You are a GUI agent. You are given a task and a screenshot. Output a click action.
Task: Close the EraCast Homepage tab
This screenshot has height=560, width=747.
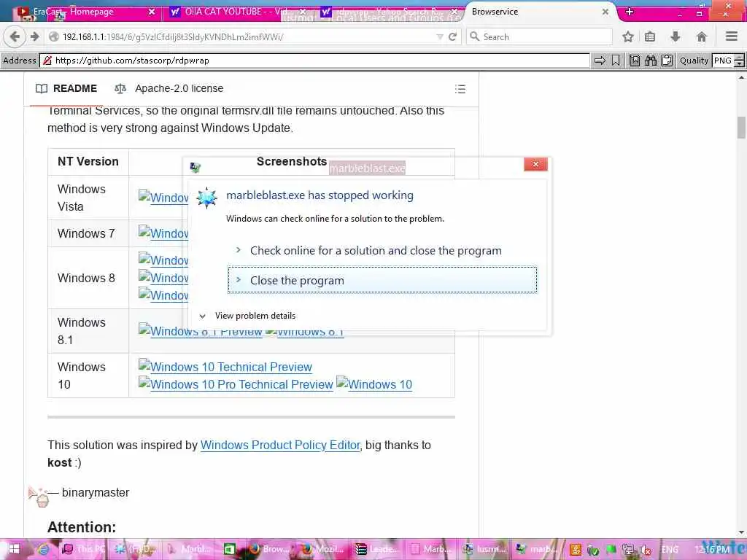pos(152,12)
